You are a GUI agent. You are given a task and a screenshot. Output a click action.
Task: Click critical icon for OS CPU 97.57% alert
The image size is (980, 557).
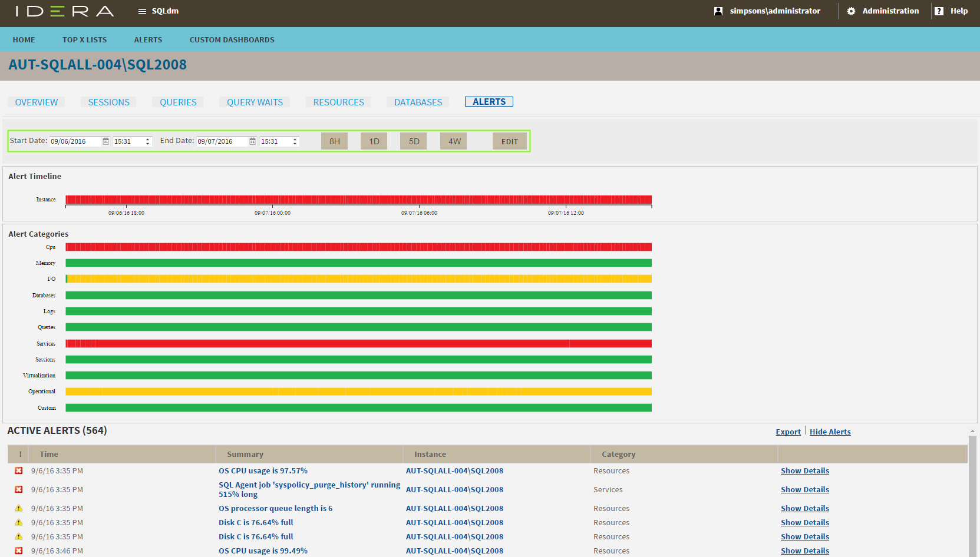[x=19, y=470]
